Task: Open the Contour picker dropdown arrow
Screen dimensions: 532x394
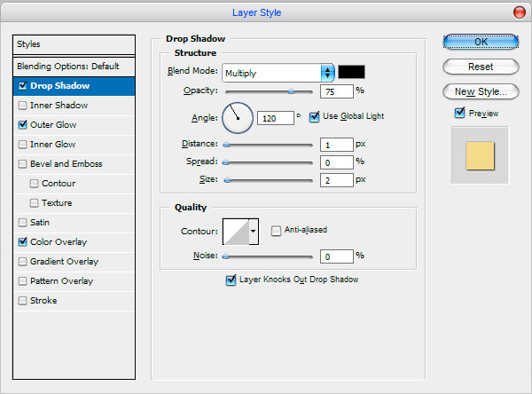Action: click(254, 232)
